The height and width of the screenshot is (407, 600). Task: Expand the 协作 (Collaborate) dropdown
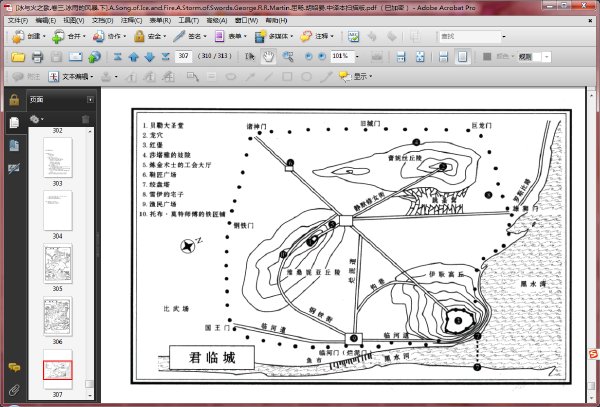(109, 36)
